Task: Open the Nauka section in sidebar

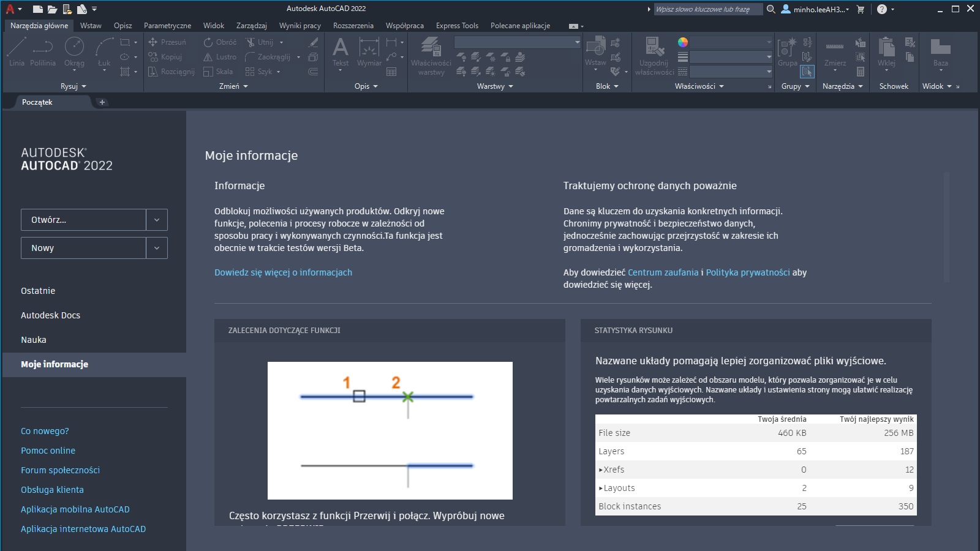Action: (34, 340)
